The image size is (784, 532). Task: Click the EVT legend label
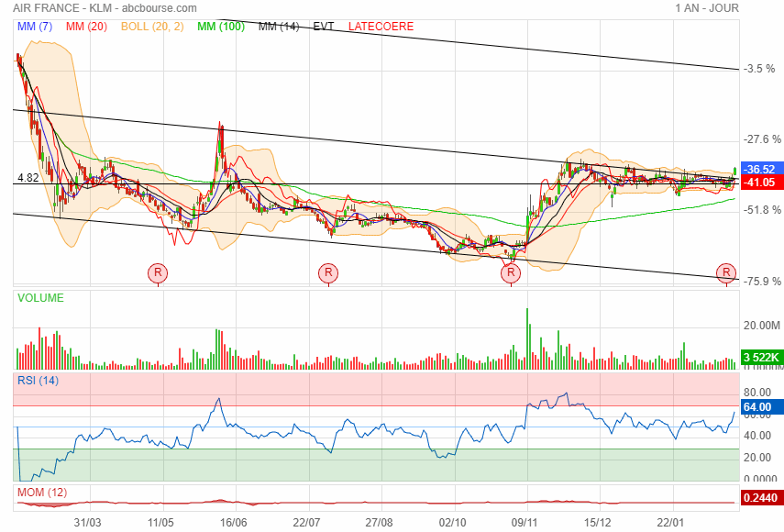(x=324, y=27)
